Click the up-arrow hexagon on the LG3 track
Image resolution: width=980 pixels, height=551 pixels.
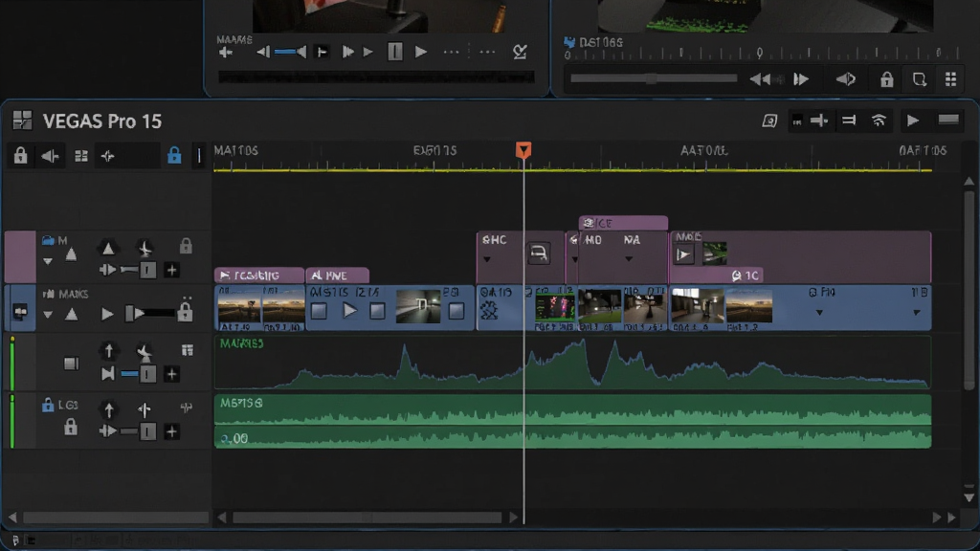(x=109, y=409)
